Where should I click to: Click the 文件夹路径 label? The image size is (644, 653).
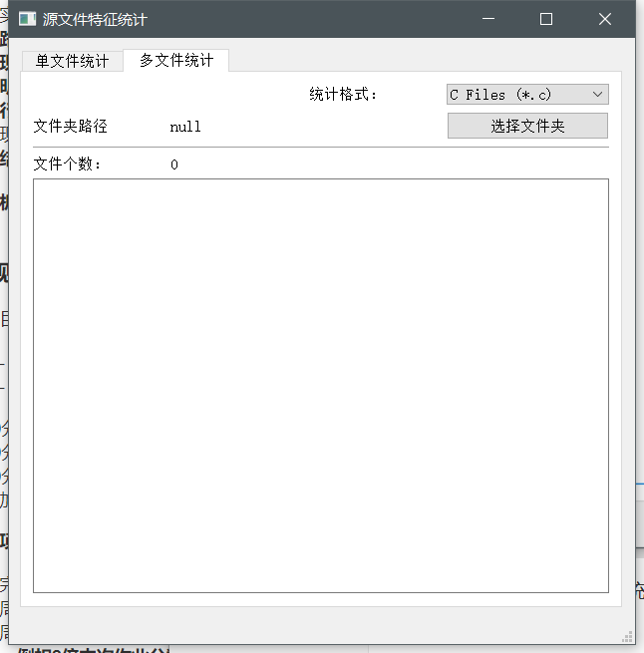(x=71, y=127)
